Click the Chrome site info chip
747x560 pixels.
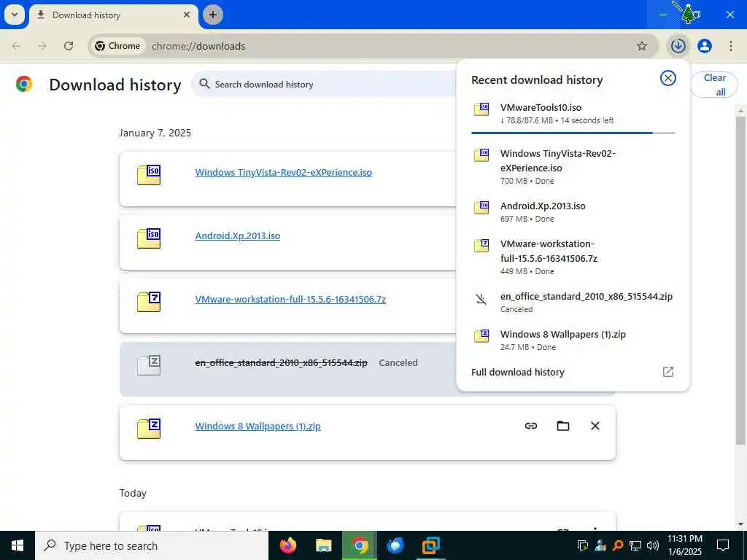(117, 46)
